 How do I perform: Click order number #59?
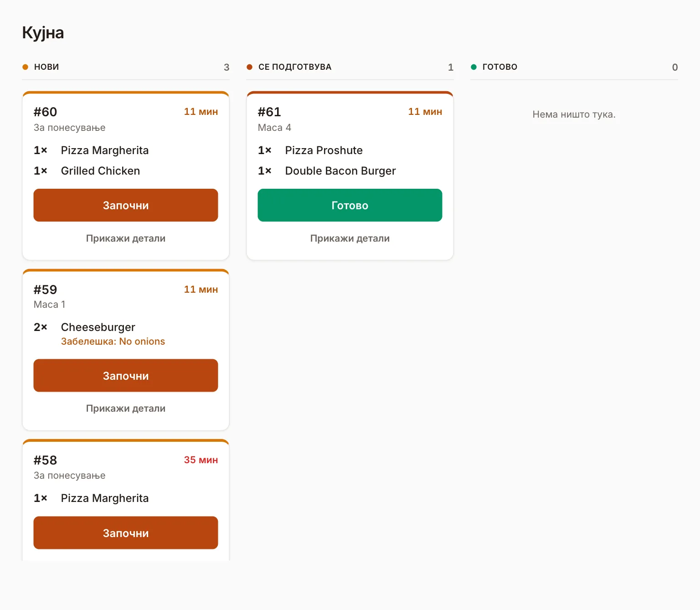point(45,289)
